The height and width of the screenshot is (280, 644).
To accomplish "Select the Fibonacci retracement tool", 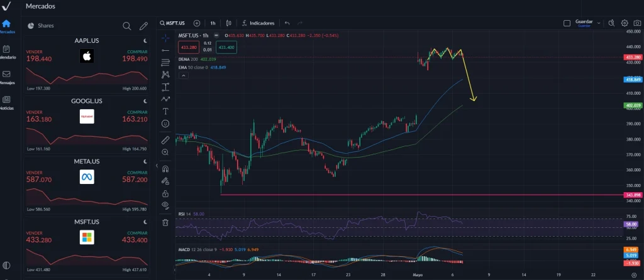I will (x=165, y=62).
